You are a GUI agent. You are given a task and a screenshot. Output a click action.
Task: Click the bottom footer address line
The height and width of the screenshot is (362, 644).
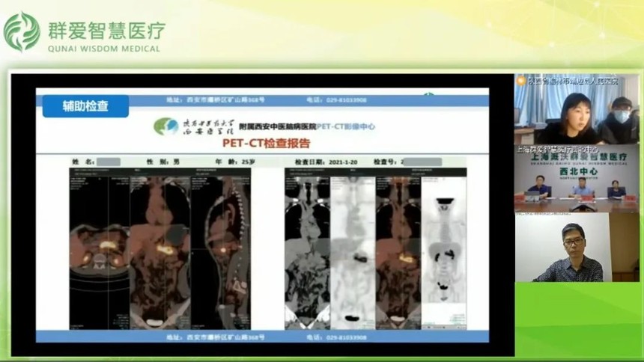[x=215, y=337]
